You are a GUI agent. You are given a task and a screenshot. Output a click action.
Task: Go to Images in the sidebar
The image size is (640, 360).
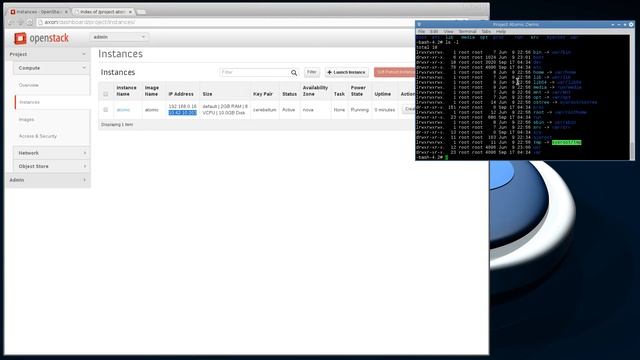point(26,120)
